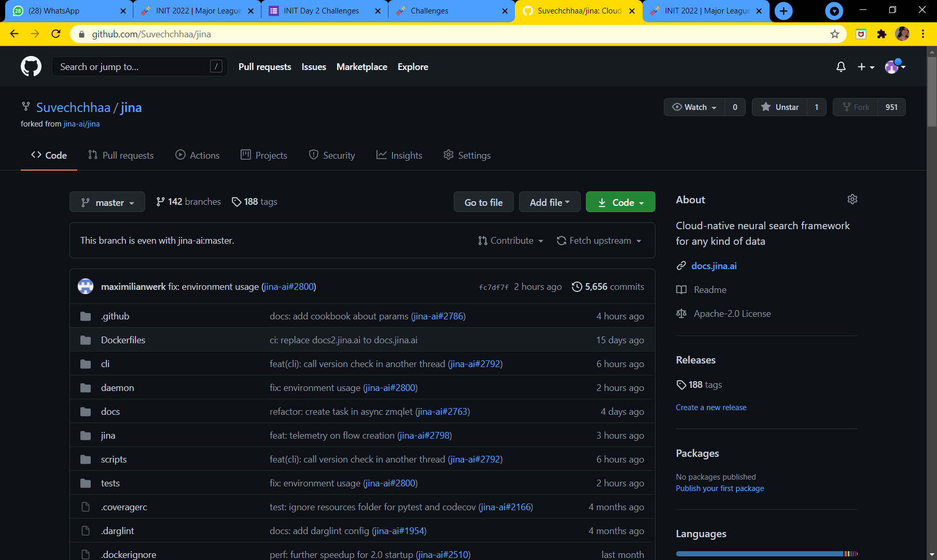The height and width of the screenshot is (560, 937).
Task: Bookmark this page with the star icon
Action: click(x=835, y=34)
